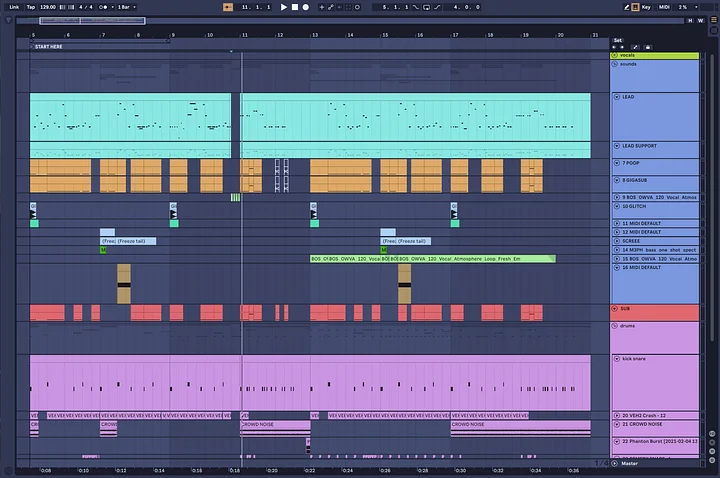Click the Stop transport button
Viewport: 720px width, 478px height.
(295, 7)
